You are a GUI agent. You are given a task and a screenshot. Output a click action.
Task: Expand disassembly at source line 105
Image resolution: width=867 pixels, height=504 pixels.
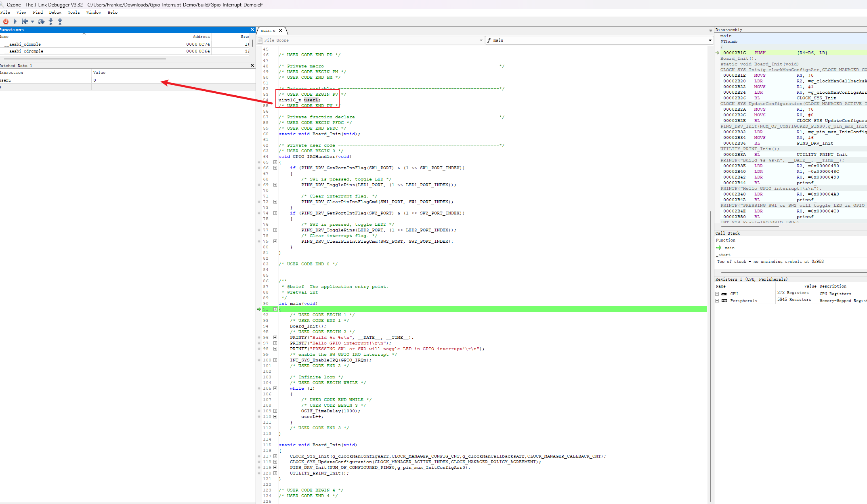[275, 388]
